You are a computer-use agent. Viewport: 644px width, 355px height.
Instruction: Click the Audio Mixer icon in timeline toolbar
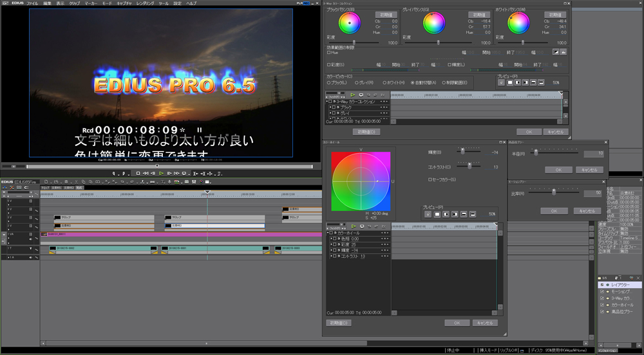click(x=194, y=181)
